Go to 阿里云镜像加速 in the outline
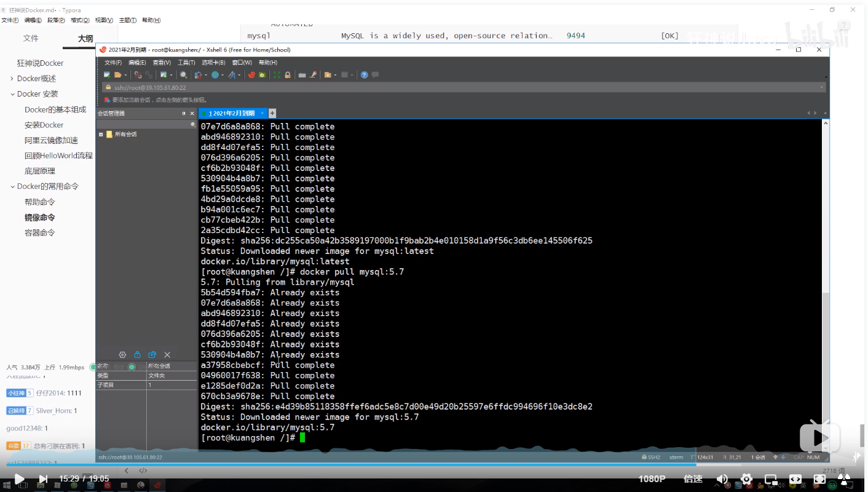Image resolution: width=868 pixels, height=492 pixels. point(52,140)
